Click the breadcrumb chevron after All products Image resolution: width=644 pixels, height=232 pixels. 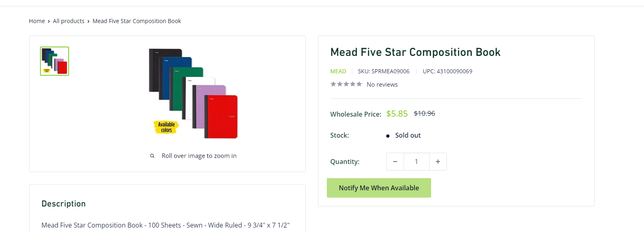tap(88, 21)
